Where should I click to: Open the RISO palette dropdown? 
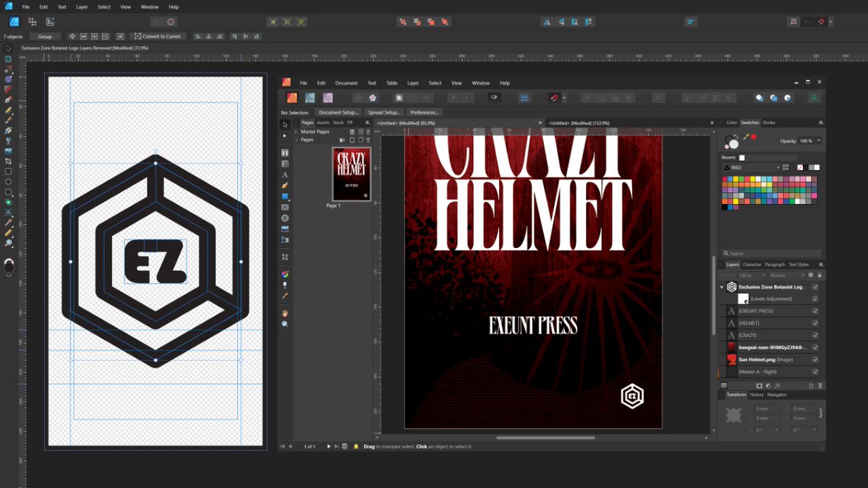(x=751, y=168)
